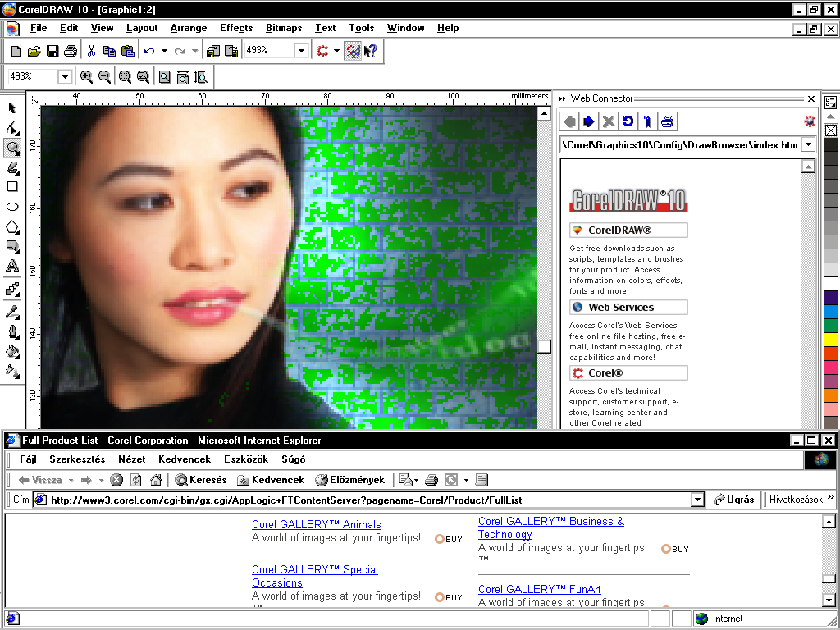Select the Fill bucket tool
Viewport: 840px width, 630px height.
point(12,351)
